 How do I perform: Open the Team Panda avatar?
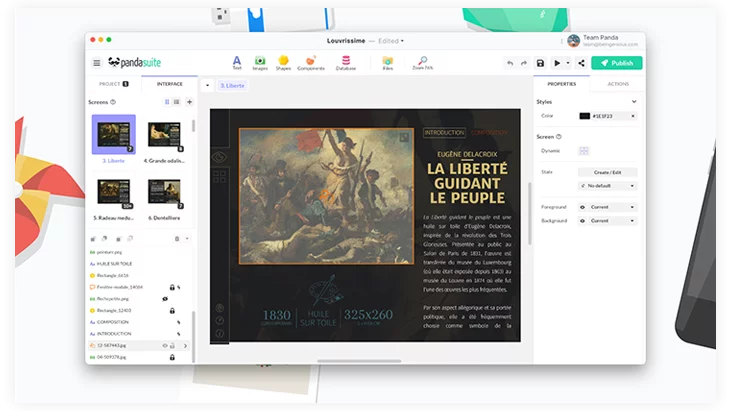coord(574,41)
